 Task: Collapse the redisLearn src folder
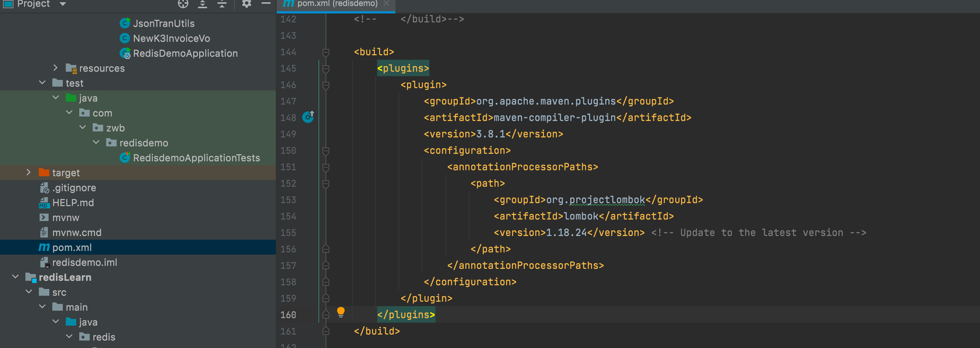(29, 292)
